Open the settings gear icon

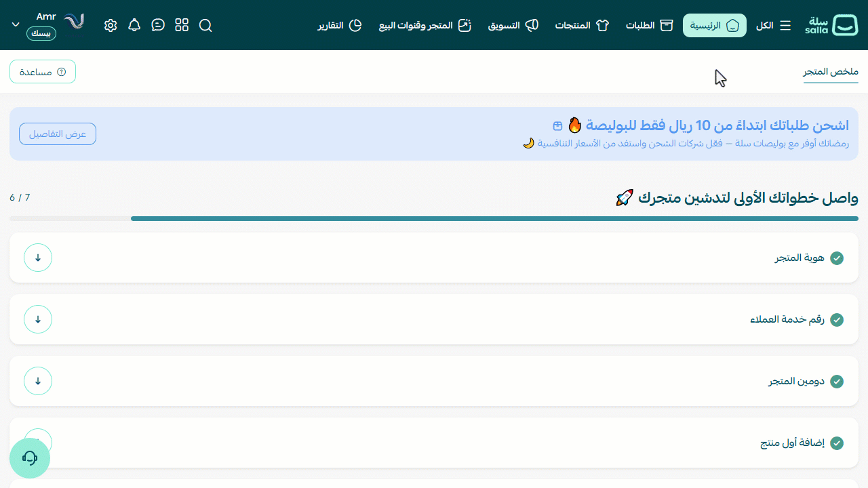[111, 25]
